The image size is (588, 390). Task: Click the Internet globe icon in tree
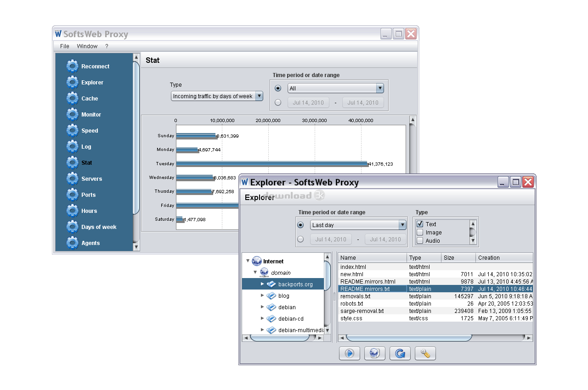pos(257,262)
